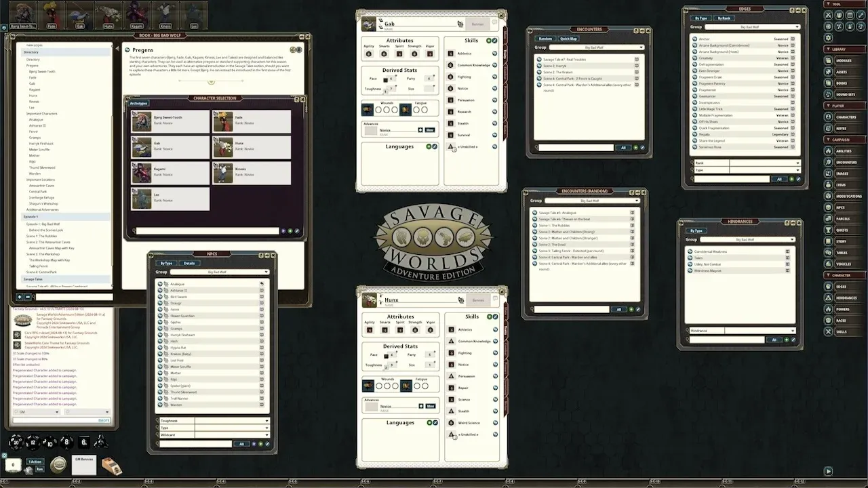Viewport: 868px width, 488px height.
Task: Collapse the Campaign sidebar section
Action: 845,140
